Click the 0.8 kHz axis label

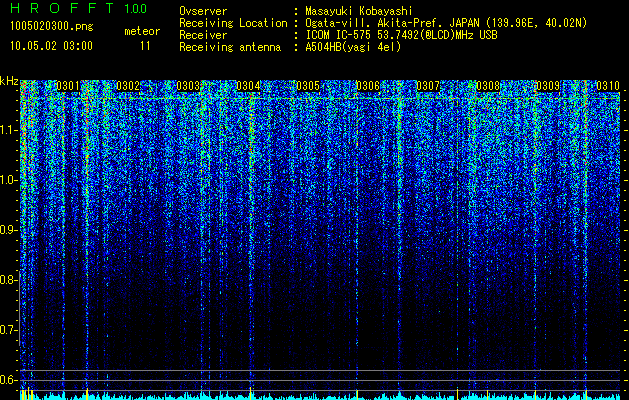8,280
